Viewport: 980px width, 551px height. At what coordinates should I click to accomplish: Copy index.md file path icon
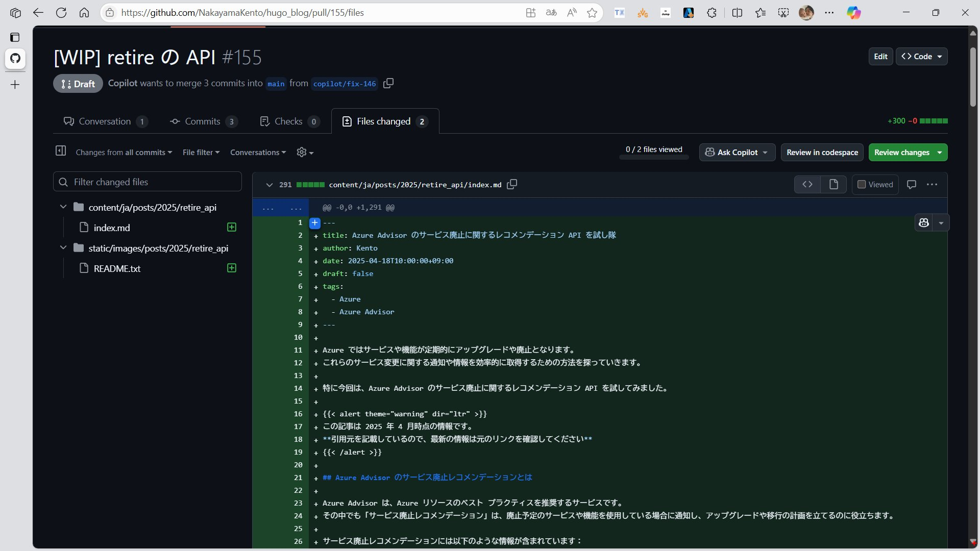[x=512, y=184]
